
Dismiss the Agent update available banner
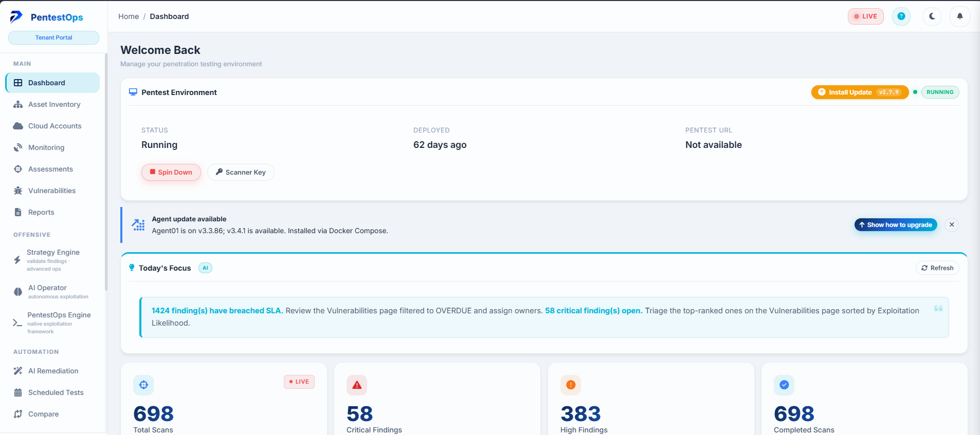pyautogui.click(x=952, y=225)
